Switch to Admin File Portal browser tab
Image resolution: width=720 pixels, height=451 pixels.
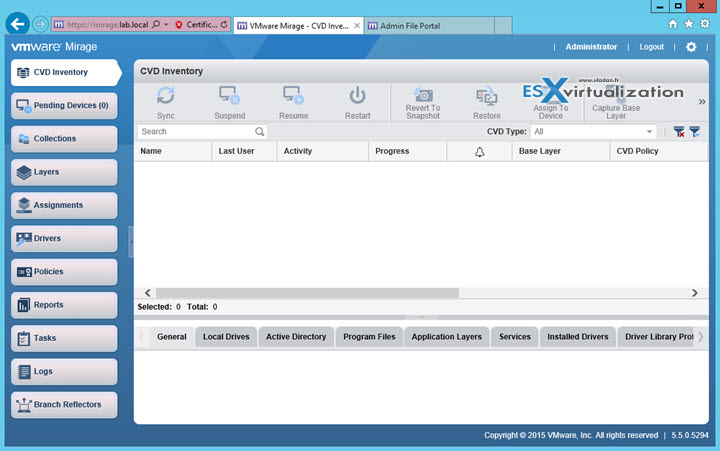pyautogui.click(x=429, y=26)
